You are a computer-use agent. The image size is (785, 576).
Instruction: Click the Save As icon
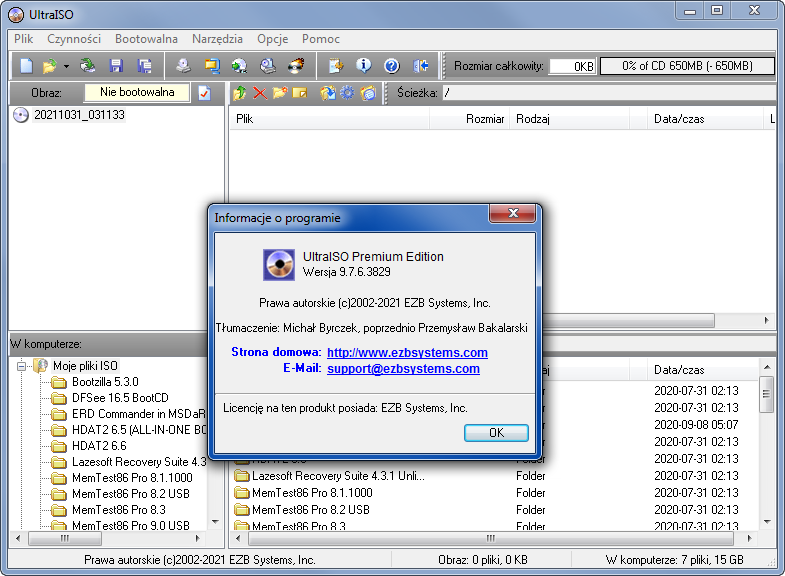[x=145, y=66]
